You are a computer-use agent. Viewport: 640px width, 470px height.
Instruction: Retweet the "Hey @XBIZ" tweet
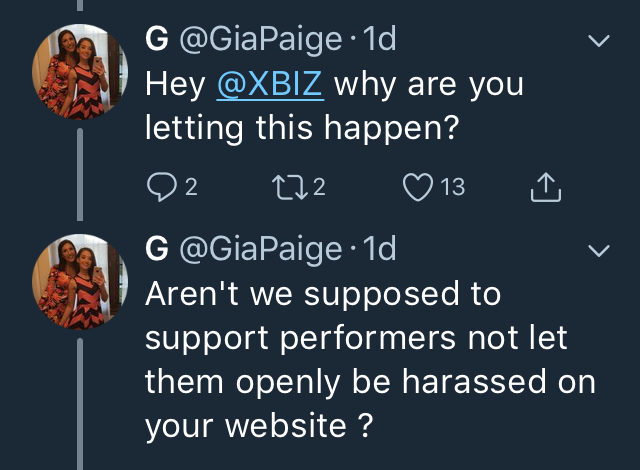[289, 187]
